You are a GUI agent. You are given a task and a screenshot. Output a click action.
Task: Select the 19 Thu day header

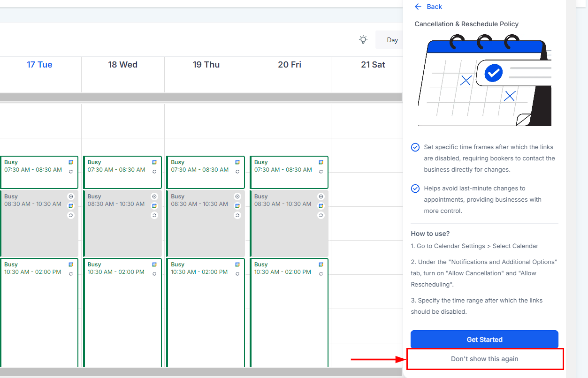coord(206,65)
